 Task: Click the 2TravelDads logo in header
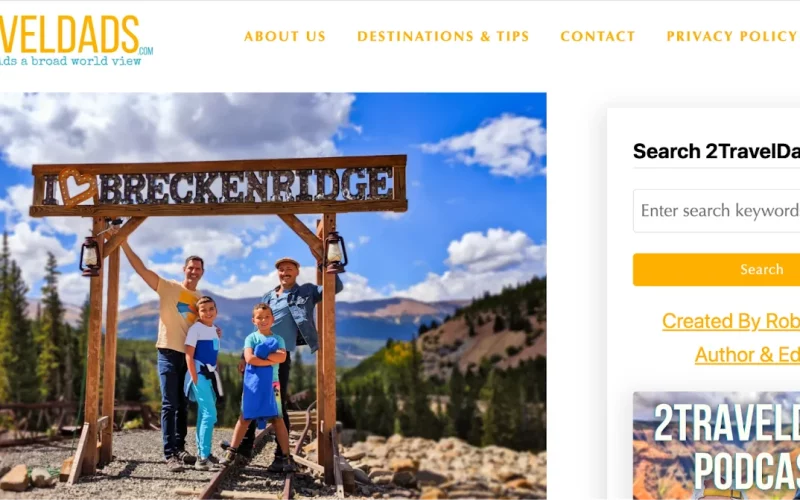pyautogui.click(x=76, y=40)
